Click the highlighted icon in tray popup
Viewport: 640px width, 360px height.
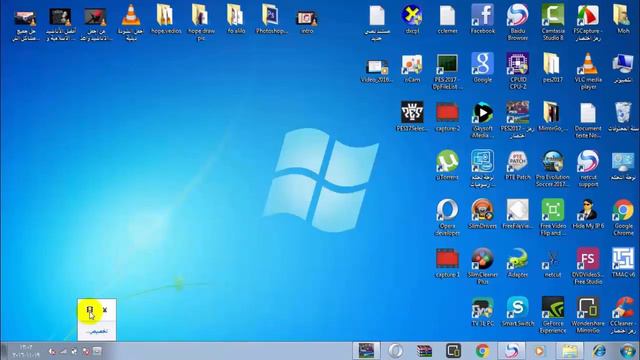[x=90, y=310]
